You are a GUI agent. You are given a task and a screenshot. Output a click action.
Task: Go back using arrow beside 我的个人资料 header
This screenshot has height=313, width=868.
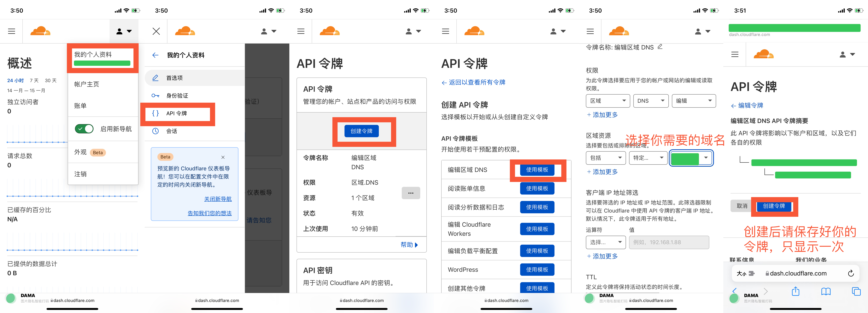click(x=155, y=55)
